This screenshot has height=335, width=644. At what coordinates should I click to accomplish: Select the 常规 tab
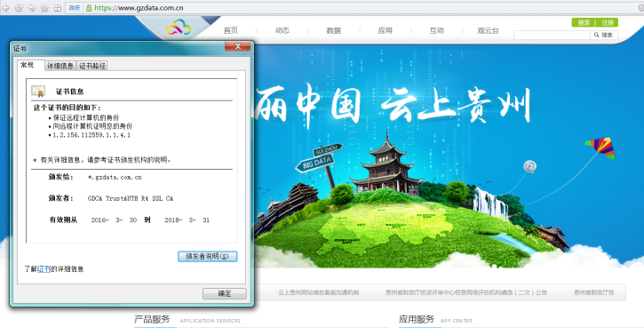[28, 65]
